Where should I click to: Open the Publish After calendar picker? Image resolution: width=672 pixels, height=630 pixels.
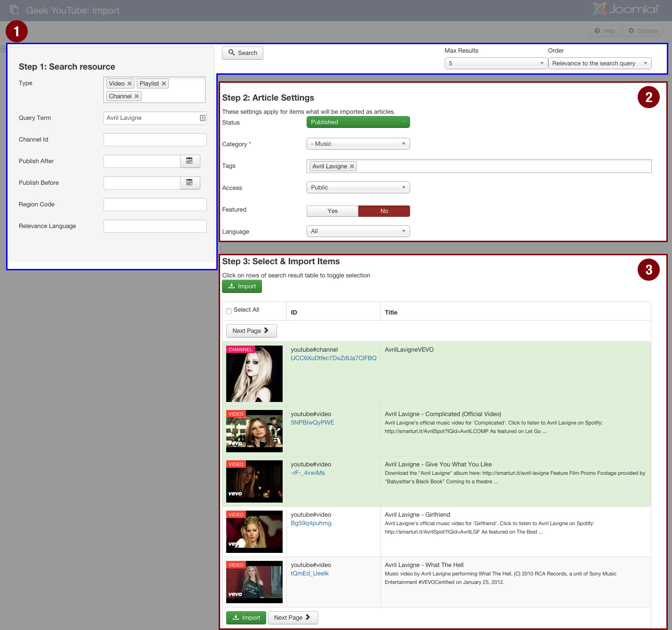tap(190, 161)
